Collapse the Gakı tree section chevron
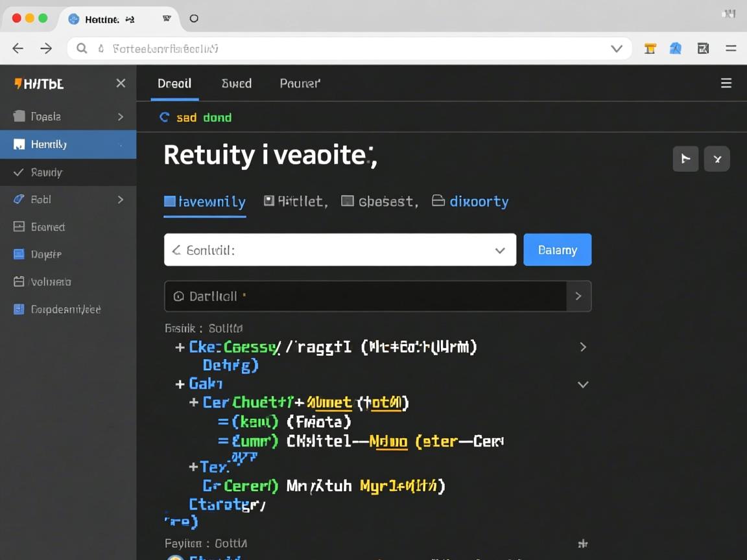This screenshot has width=747, height=560. [583, 384]
